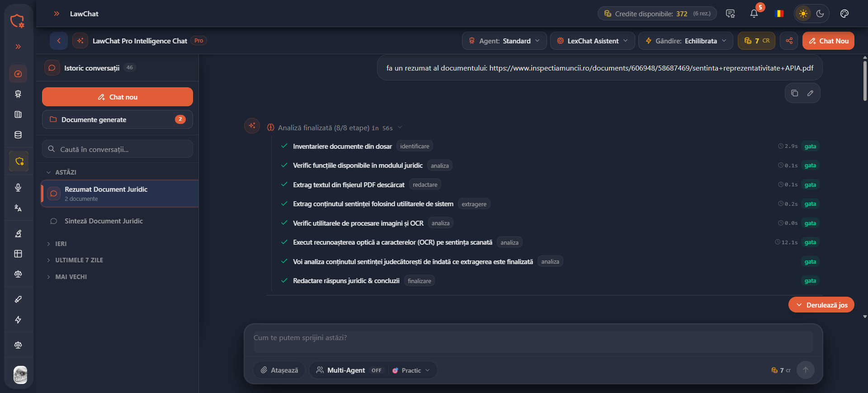Viewport: 868px width, 393px height.
Task: Open the Gândire: Echilibrata dropdown
Action: click(686, 41)
